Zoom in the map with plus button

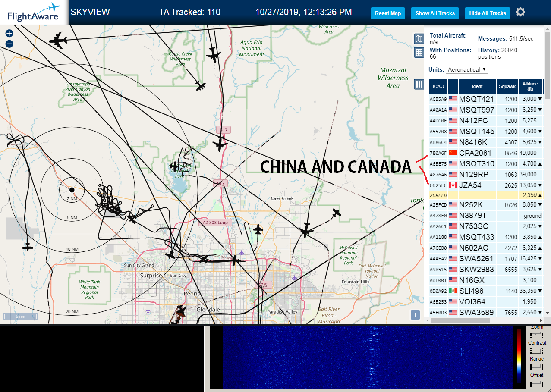[9, 33]
